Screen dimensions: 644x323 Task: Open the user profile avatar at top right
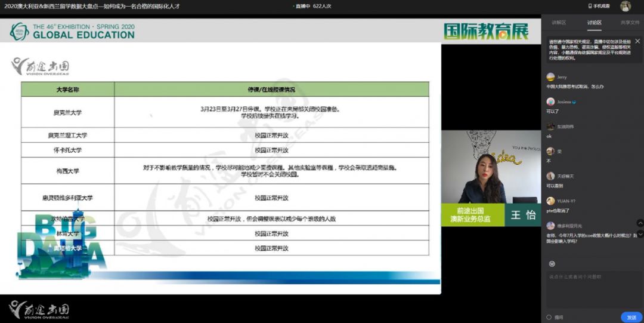coord(626,6)
